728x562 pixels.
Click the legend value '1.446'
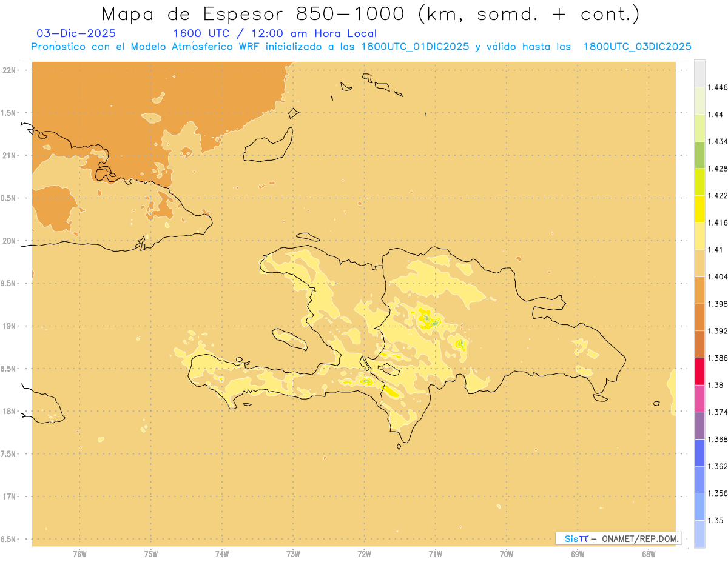click(717, 87)
